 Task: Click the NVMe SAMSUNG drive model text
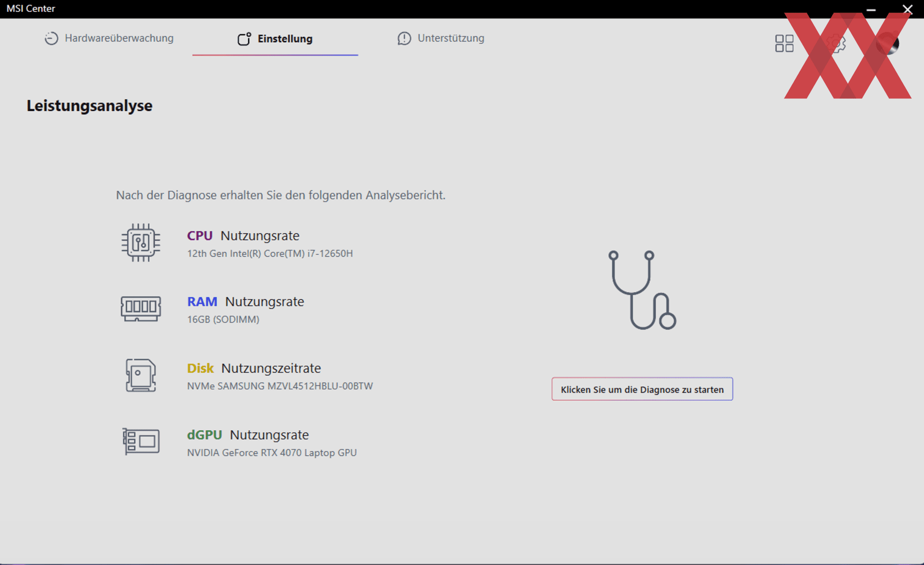(280, 386)
